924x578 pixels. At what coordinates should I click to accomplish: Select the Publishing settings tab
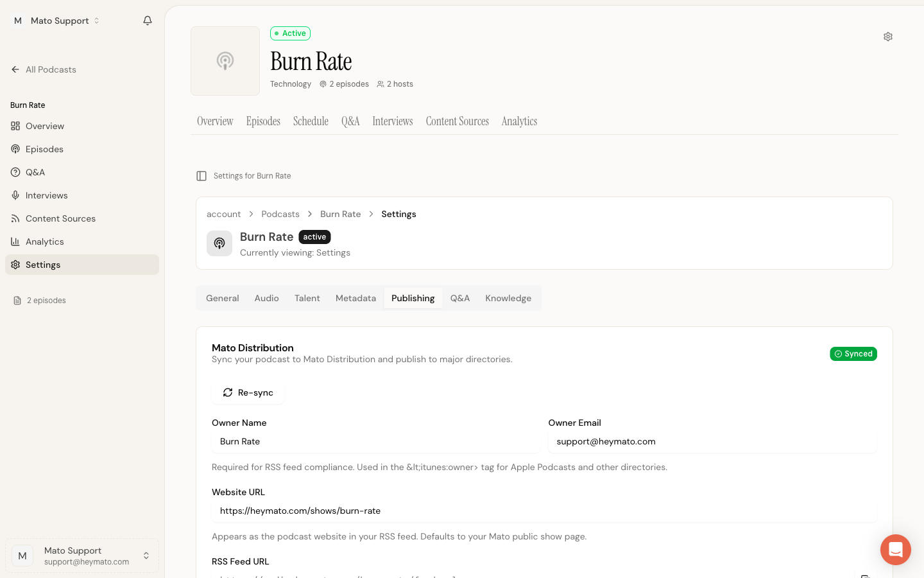click(413, 298)
